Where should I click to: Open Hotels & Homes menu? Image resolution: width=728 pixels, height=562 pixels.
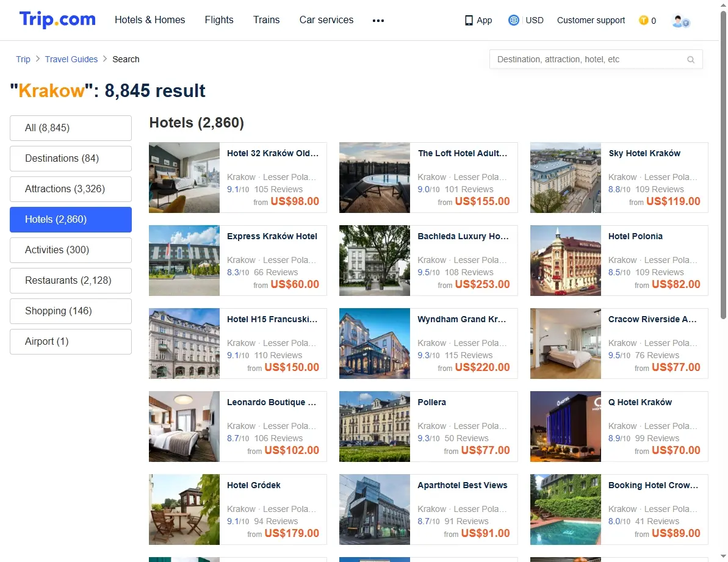[x=150, y=20]
